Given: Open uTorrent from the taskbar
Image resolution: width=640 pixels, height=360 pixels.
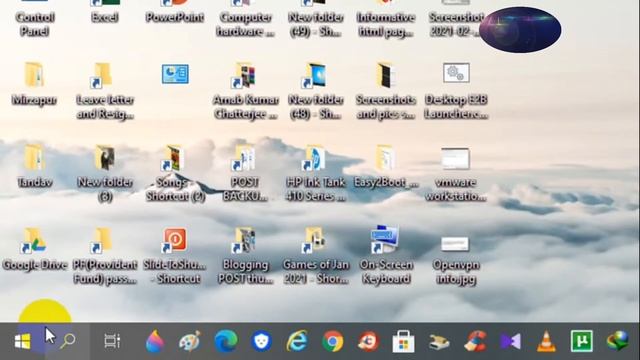Looking at the screenshot, I should 582,341.
